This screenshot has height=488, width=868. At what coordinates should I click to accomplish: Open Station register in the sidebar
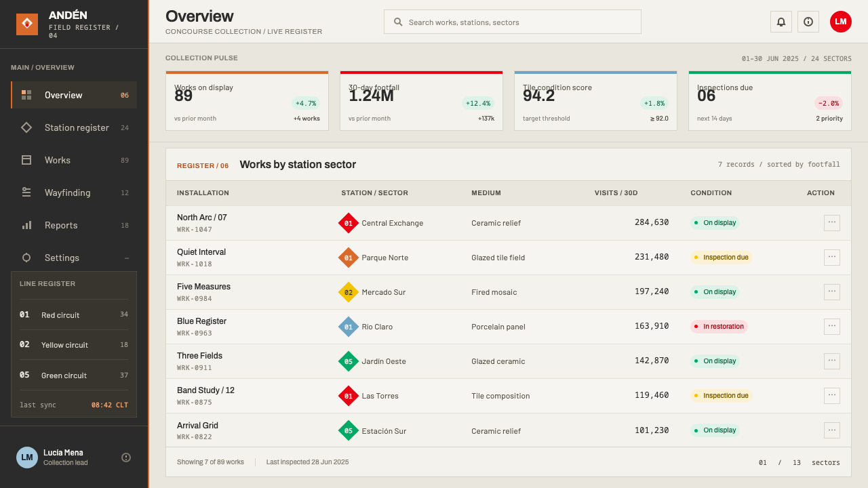(74, 127)
